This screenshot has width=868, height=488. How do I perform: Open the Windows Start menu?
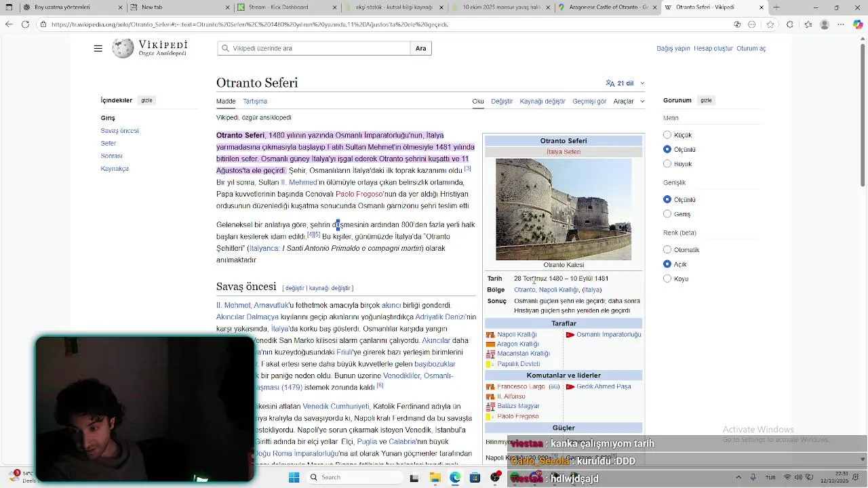294,477
